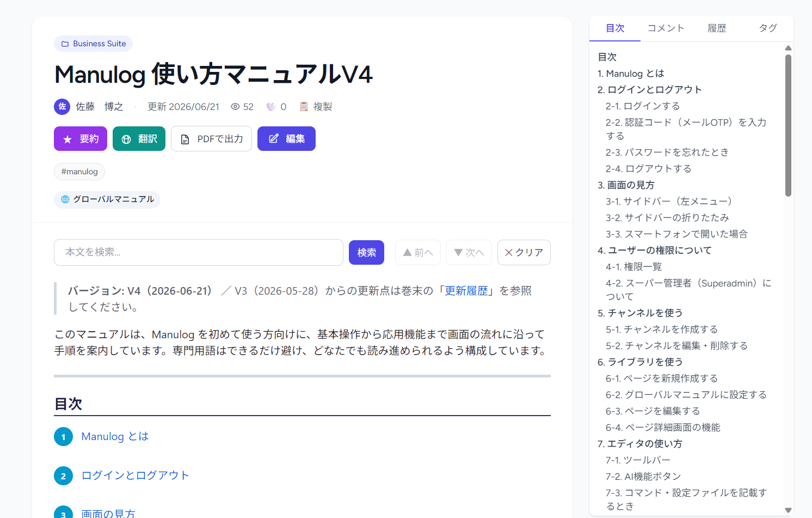The width and height of the screenshot is (812, 518).
Task: Jump to 2. ログインとログアウト in the sidebar
Action: 649,90
